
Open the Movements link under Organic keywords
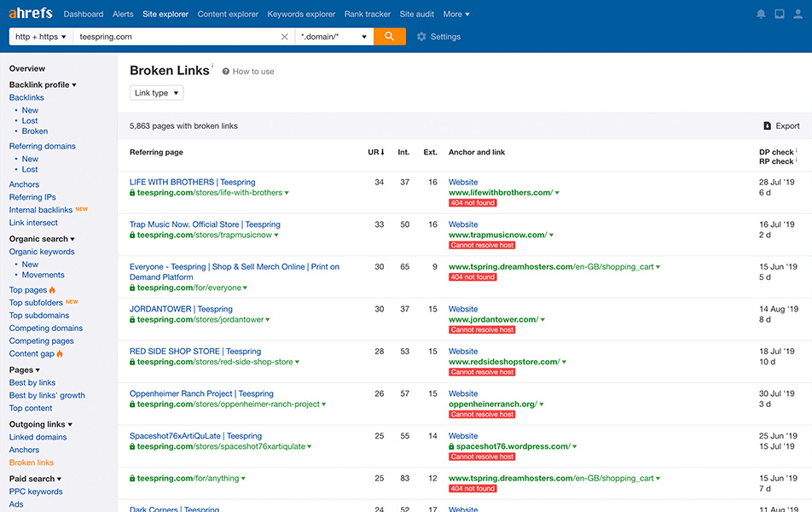43,275
